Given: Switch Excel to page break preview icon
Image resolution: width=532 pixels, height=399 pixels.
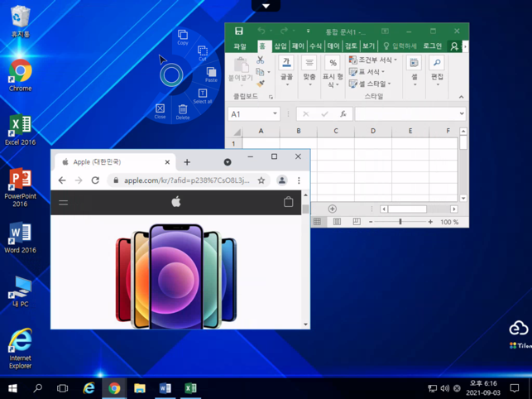Looking at the screenshot, I should tap(357, 222).
